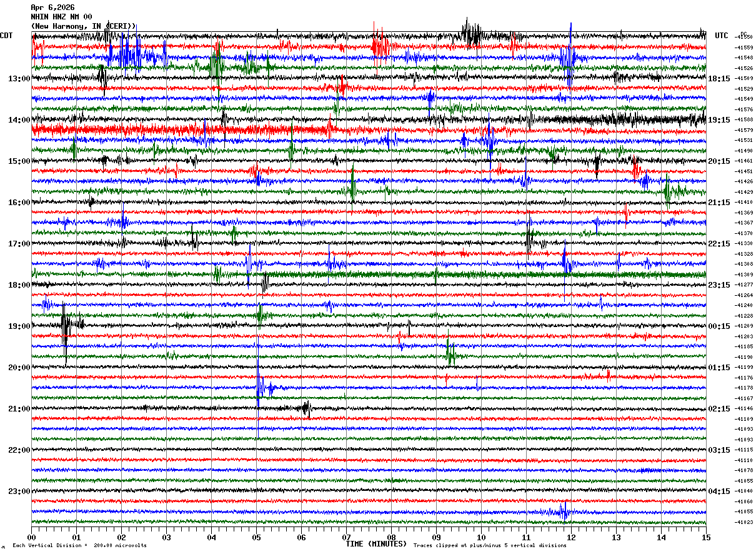Click the "16:00" CDT time label

(19, 203)
